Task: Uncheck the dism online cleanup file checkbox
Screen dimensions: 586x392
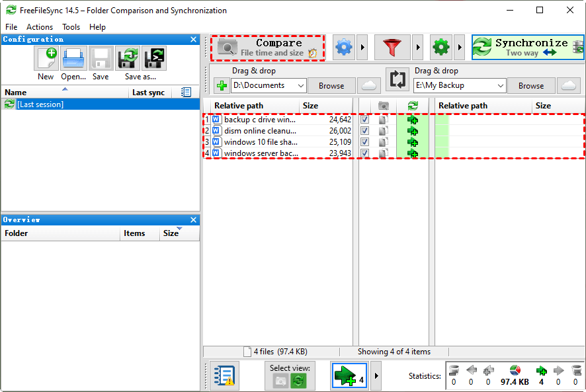Action: tap(364, 131)
